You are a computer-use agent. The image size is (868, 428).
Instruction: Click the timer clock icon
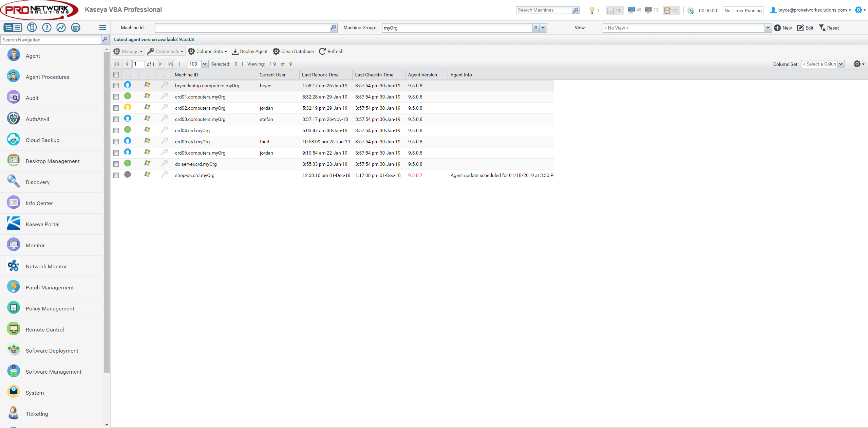point(691,11)
